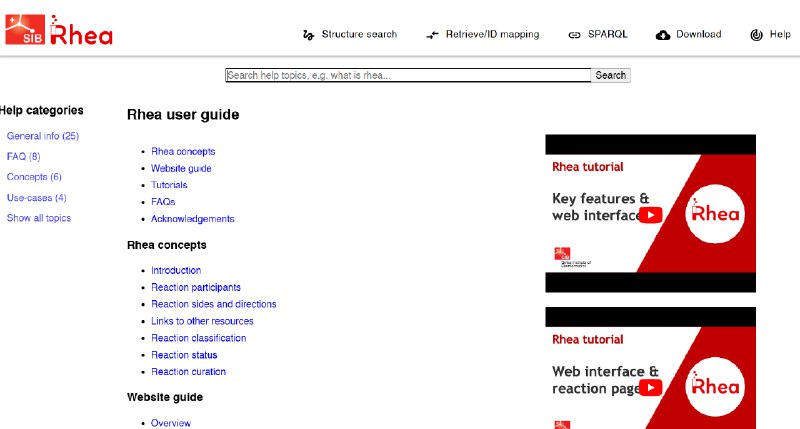Open the Reaction curation topic
The image size is (800, 429).
coord(188,371)
